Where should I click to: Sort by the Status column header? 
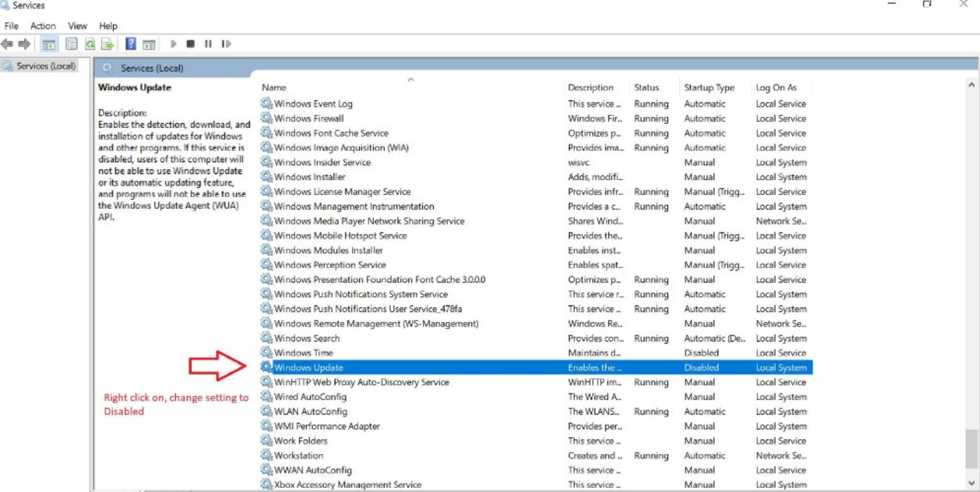click(x=647, y=87)
